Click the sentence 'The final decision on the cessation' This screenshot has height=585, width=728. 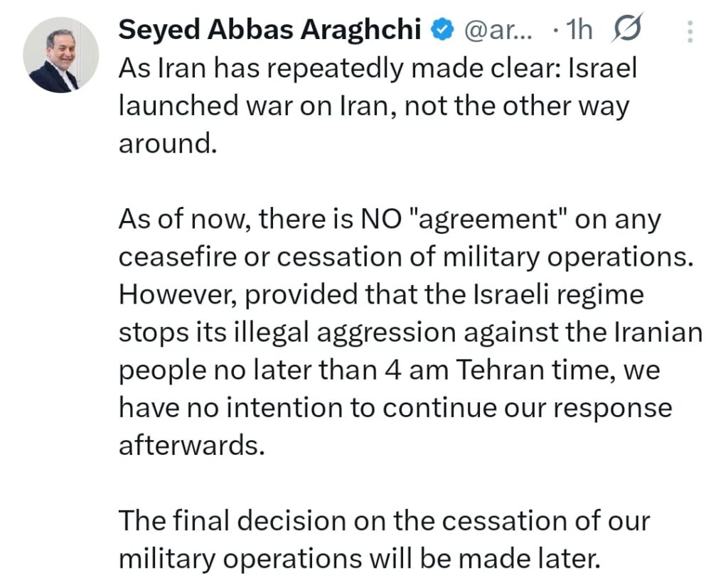(x=385, y=539)
